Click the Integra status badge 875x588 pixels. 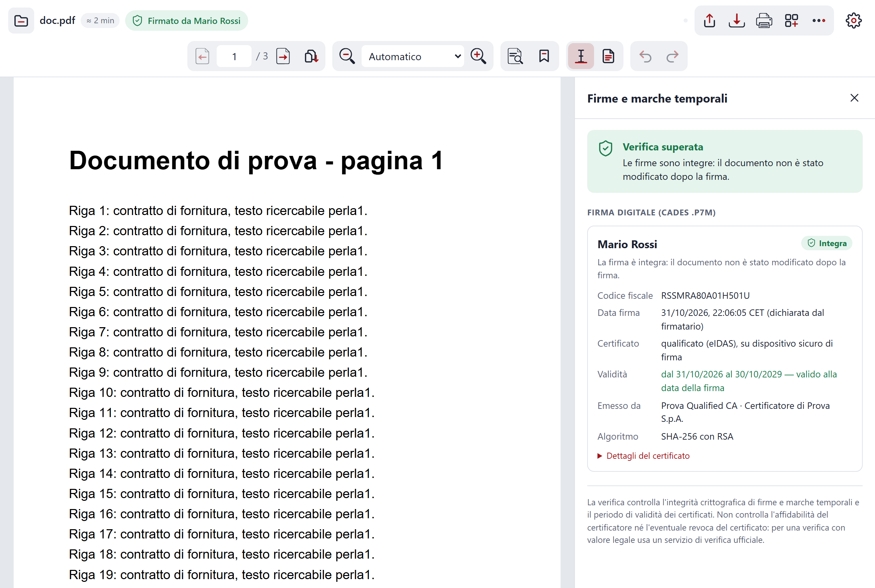click(x=827, y=243)
